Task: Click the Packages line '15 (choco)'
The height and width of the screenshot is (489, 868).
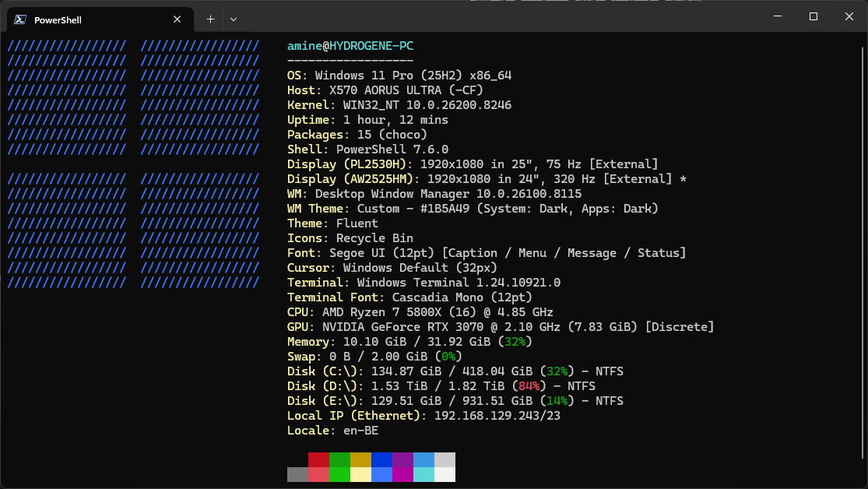Action: (357, 135)
